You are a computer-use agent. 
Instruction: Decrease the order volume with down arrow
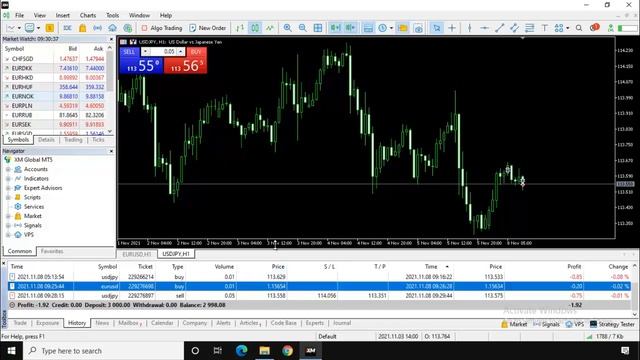tap(145, 52)
